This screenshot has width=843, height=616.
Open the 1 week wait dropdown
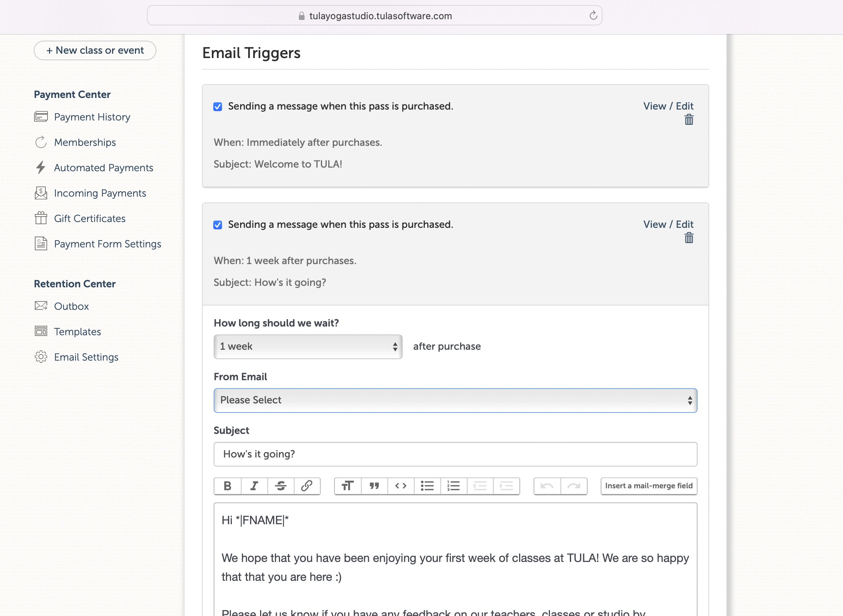pyautogui.click(x=308, y=346)
